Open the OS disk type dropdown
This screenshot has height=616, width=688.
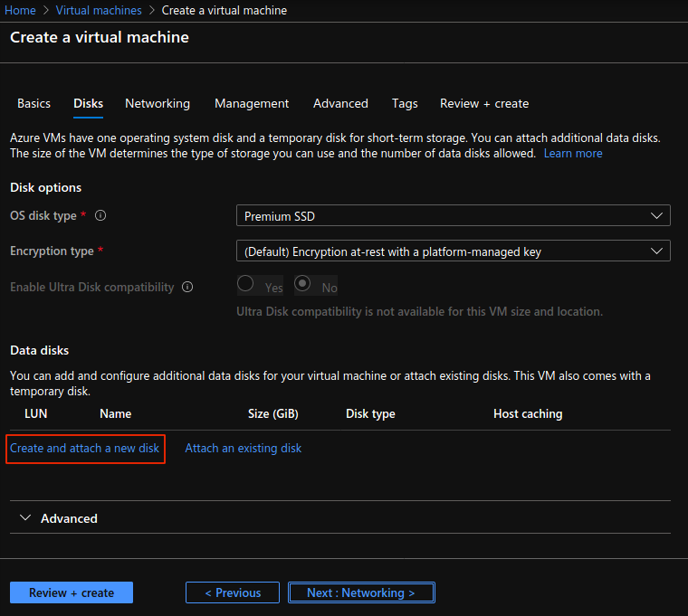point(453,216)
